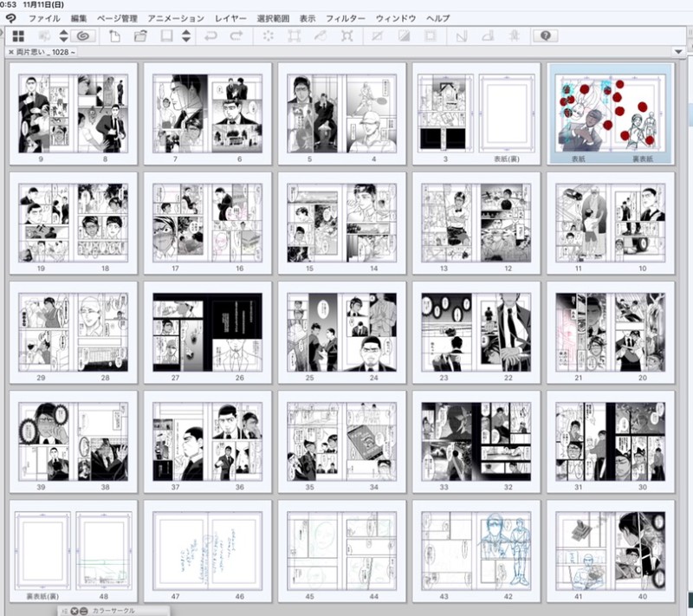The image size is (693, 616).
Task: Select the spread with pages 37 and 36
Action: coord(208,442)
